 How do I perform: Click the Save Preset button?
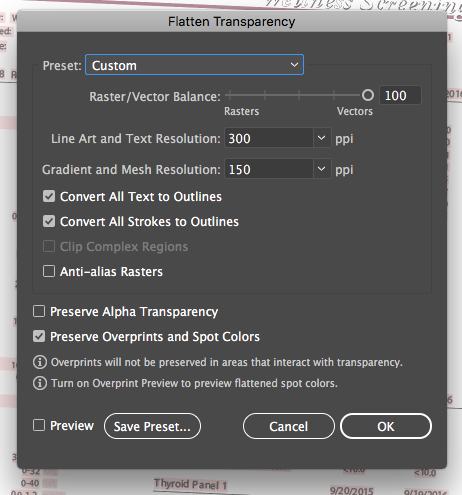(152, 426)
